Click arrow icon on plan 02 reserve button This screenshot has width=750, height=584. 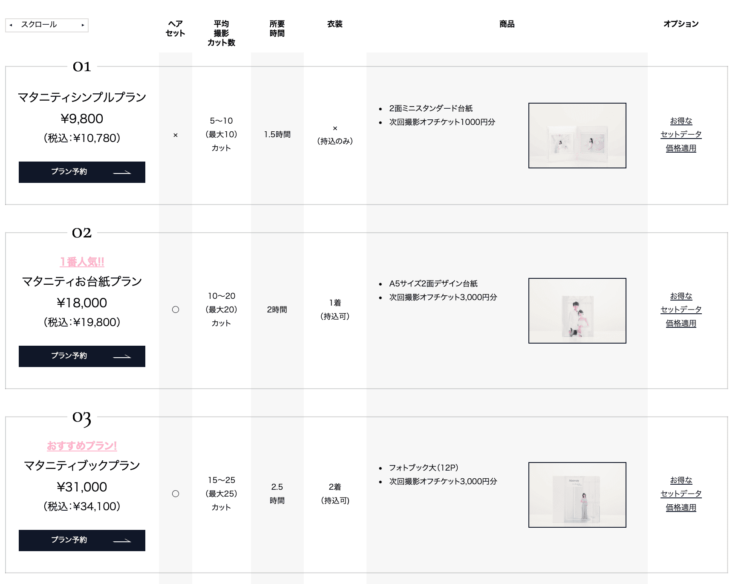tap(122, 356)
